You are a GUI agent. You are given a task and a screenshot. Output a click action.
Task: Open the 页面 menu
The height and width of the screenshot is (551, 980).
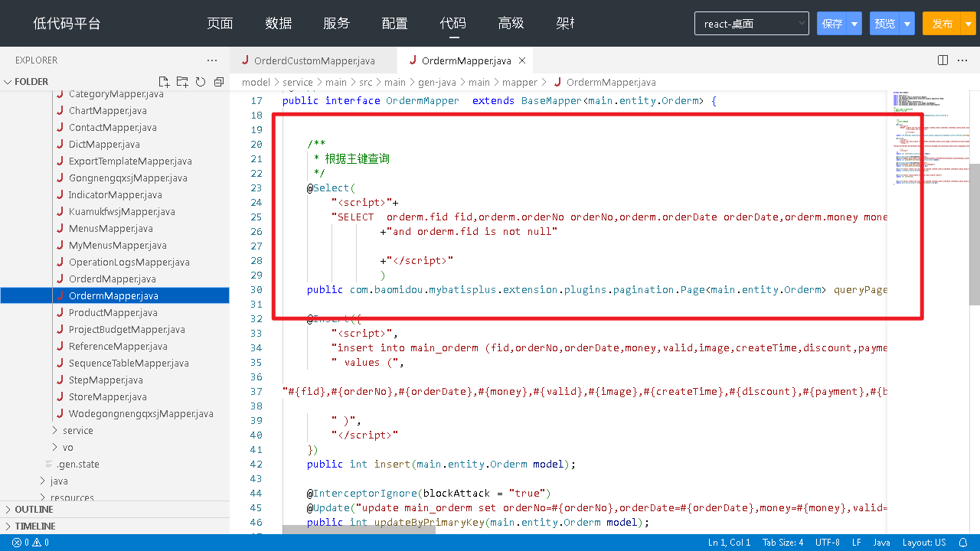point(220,24)
